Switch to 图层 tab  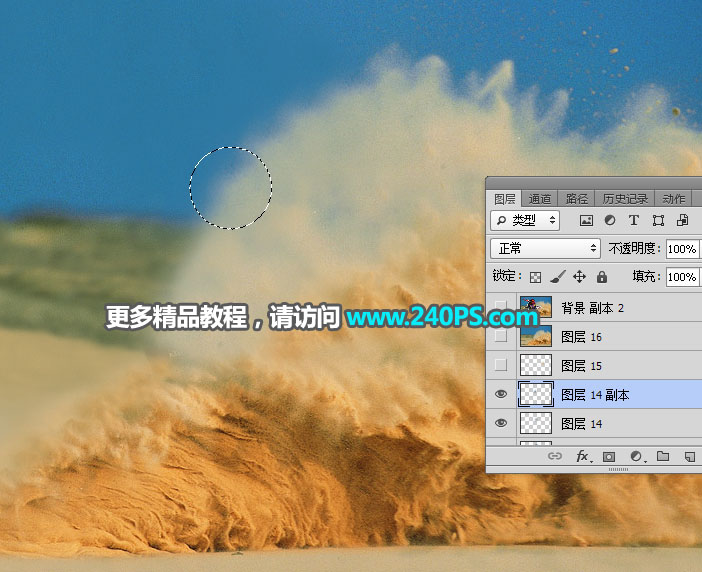coord(504,199)
